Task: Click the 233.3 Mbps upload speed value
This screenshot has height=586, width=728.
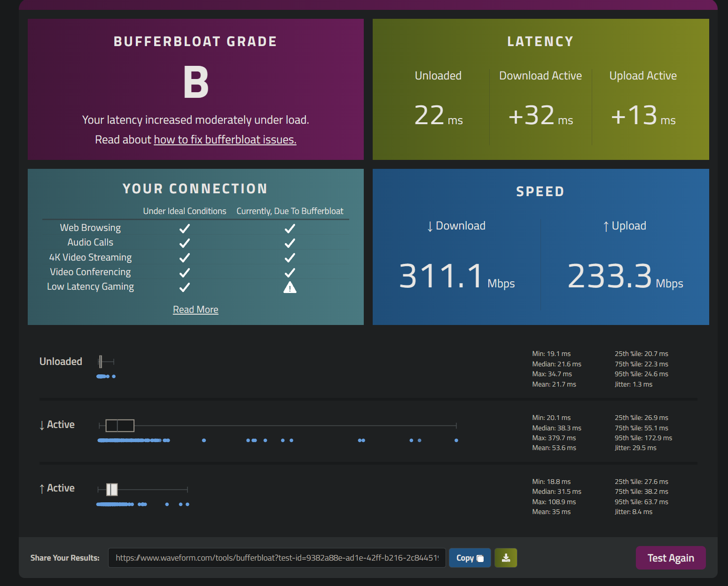Action: [x=625, y=276]
